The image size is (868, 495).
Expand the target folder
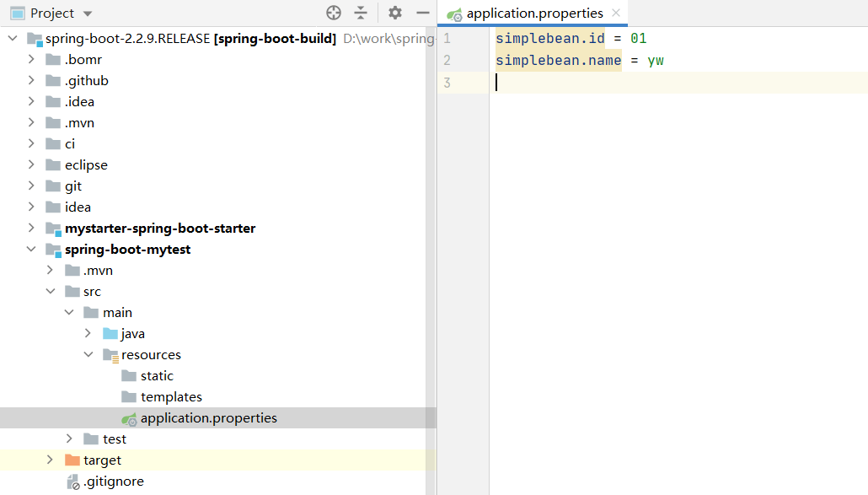(x=50, y=460)
